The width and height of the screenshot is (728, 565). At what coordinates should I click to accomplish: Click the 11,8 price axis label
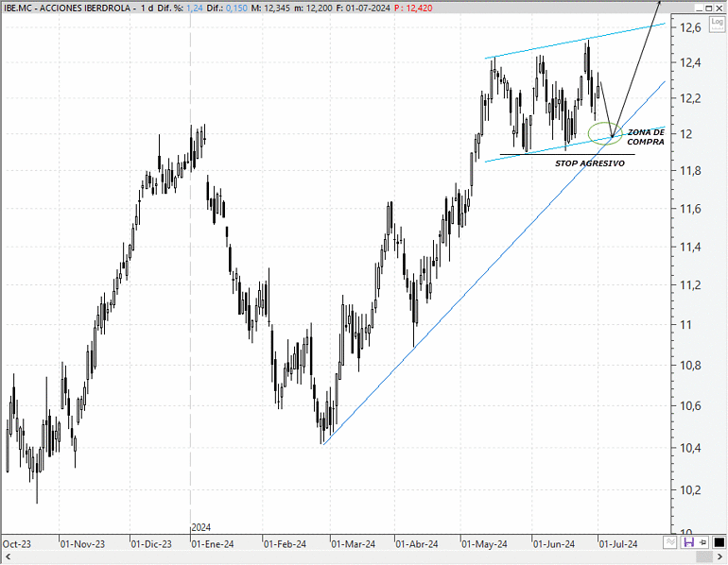click(x=691, y=171)
